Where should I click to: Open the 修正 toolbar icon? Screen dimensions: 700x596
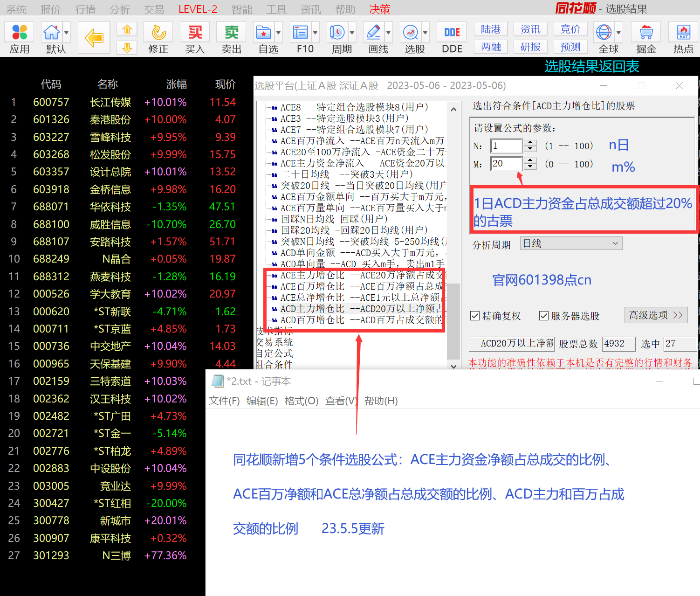pyautogui.click(x=158, y=38)
